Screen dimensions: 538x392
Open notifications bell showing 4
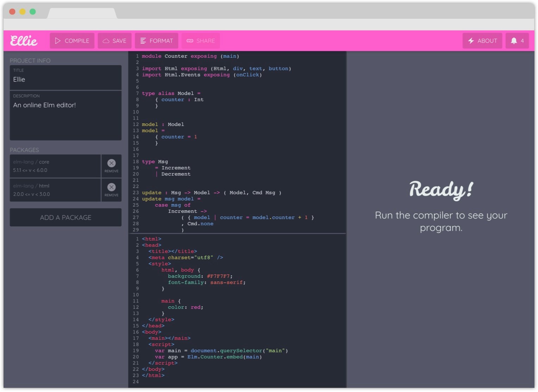(517, 41)
